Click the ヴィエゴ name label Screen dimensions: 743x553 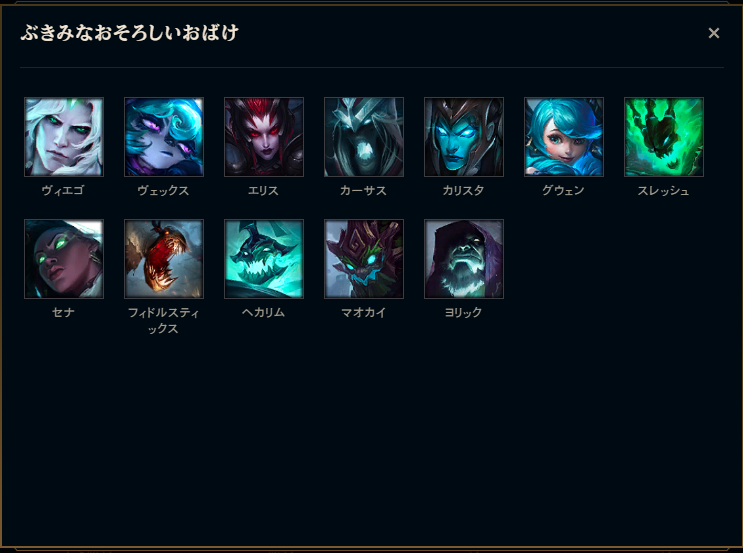coord(63,190)
